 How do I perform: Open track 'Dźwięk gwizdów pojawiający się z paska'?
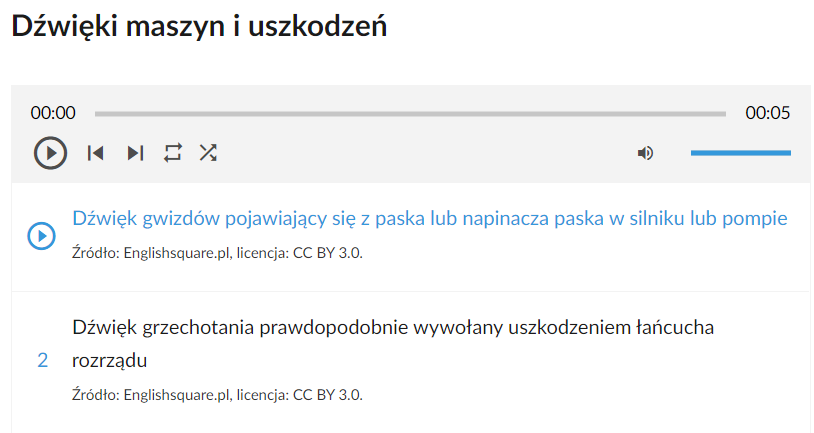tap(430, 219)
